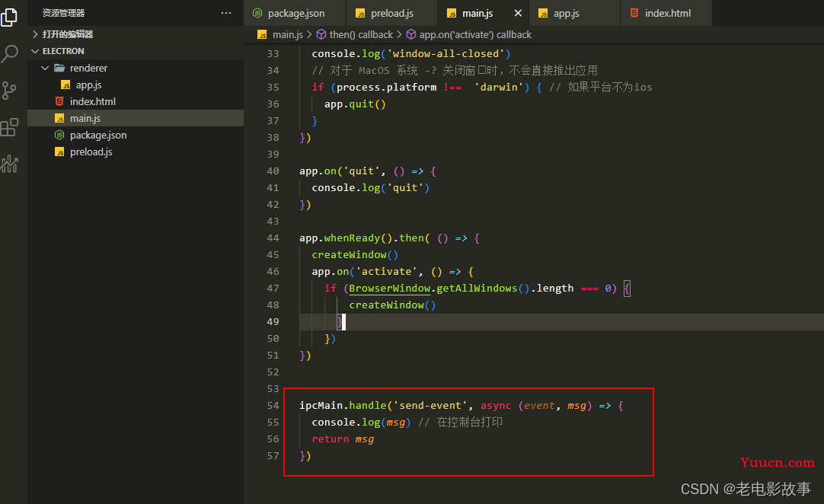The height and width of the screenshot is (504, 824).
Task: Click the HTML5 icon on index.html tab
Action: tap(634, 13)
